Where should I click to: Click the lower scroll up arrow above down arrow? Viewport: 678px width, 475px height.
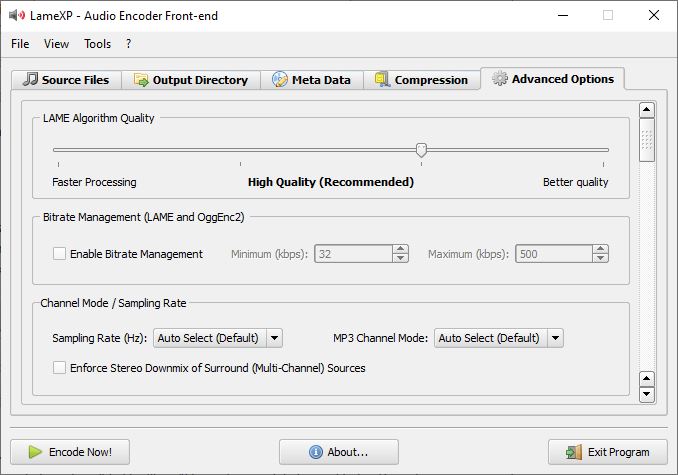point(647,379)
